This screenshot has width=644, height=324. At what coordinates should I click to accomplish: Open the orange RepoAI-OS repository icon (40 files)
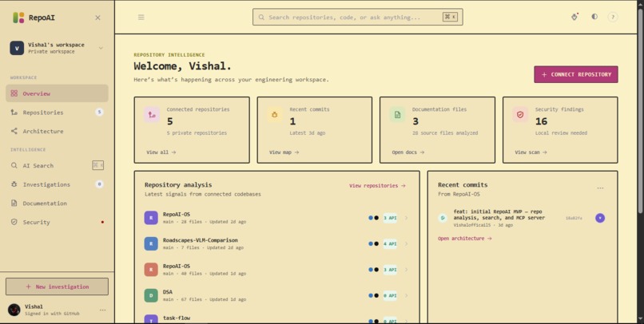pos(151,270)
